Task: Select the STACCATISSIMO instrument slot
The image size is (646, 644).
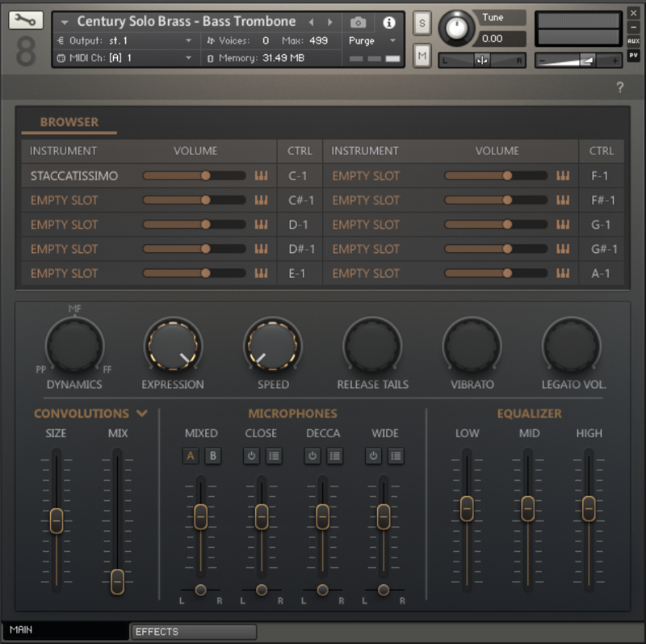Action: 74,175
